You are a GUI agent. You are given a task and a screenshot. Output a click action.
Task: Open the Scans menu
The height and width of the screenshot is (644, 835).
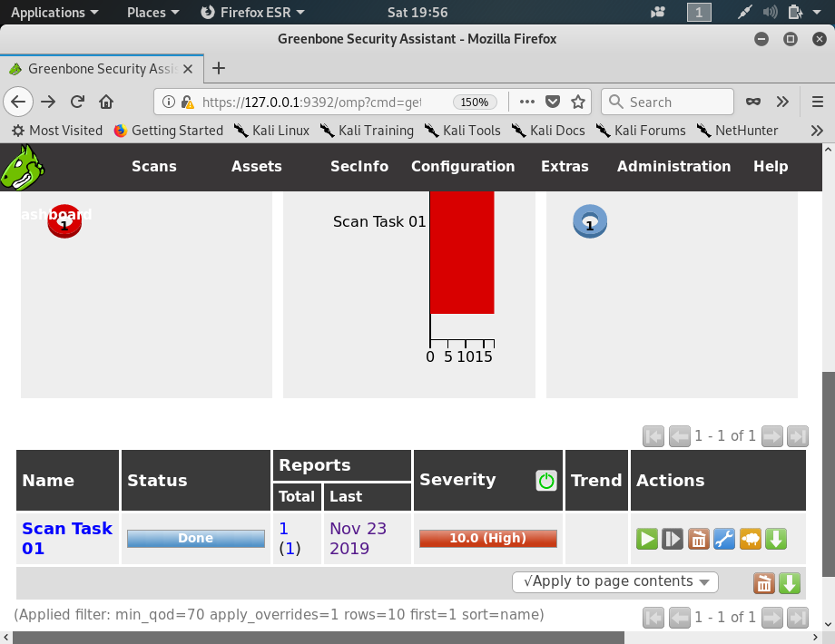tap(154, 167)
